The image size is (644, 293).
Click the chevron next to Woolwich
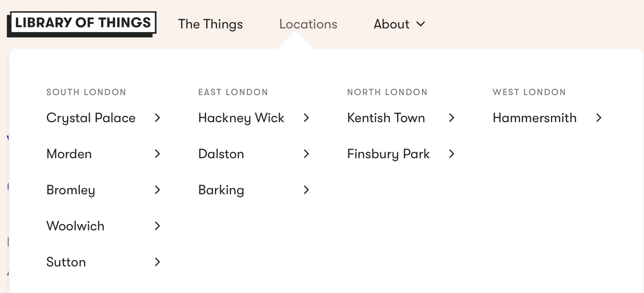click(x=158, y=226)
